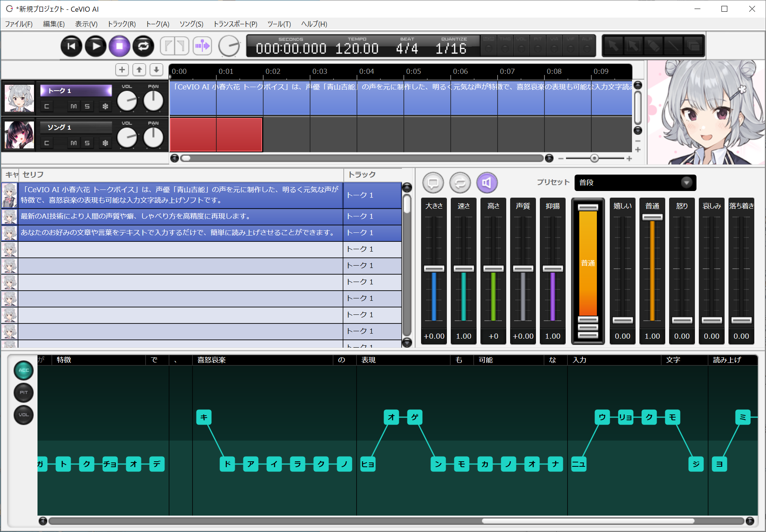Click the キ accent node in the editor
766x532 pixels.
pos(204,417)
